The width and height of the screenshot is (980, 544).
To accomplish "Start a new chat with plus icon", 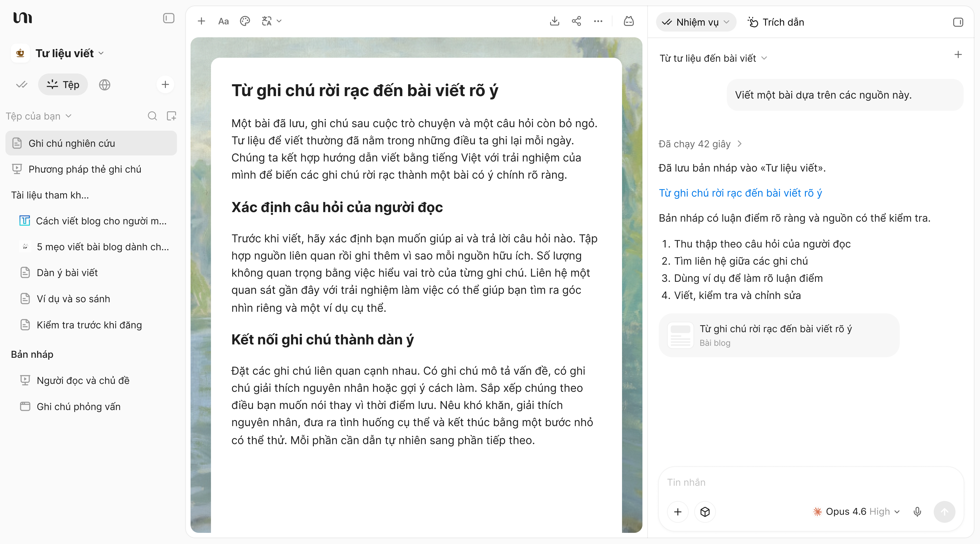I will tap(958, 55).
